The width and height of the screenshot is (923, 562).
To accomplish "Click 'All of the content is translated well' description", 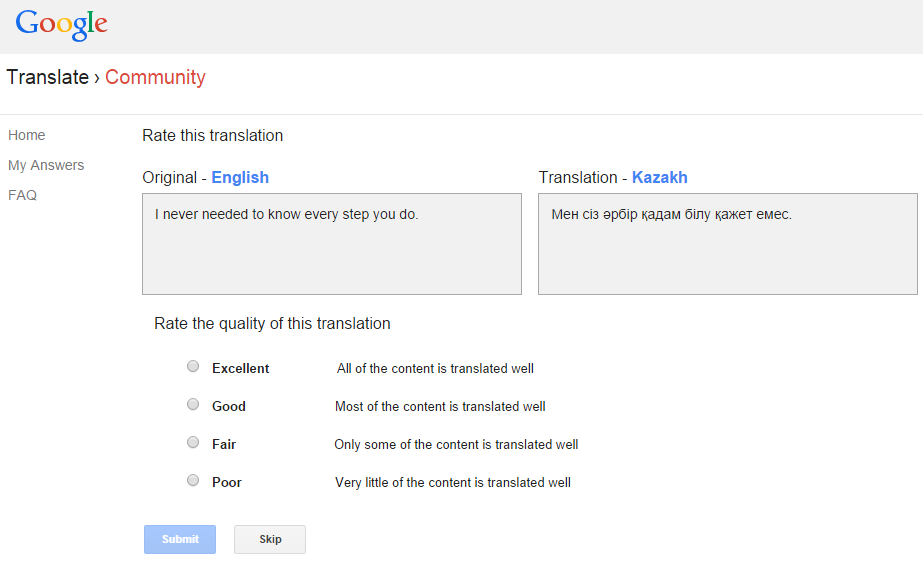I will [x=435, y=368].
